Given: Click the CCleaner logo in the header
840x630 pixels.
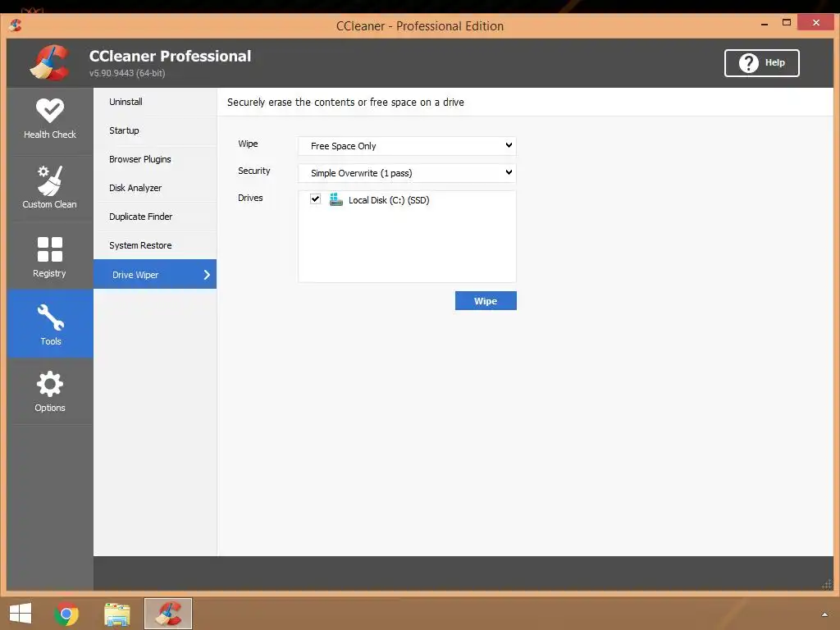Looking at the screenshot, I should 49,62.
